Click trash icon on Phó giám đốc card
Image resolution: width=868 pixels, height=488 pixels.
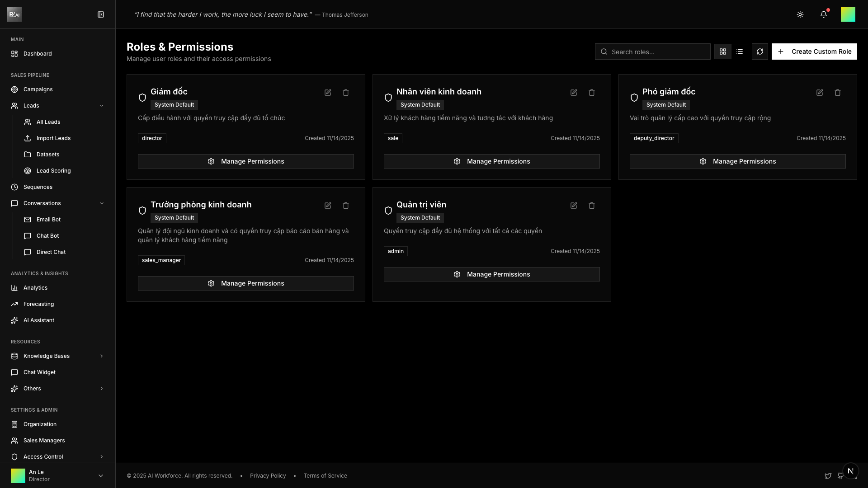[838, 93]
